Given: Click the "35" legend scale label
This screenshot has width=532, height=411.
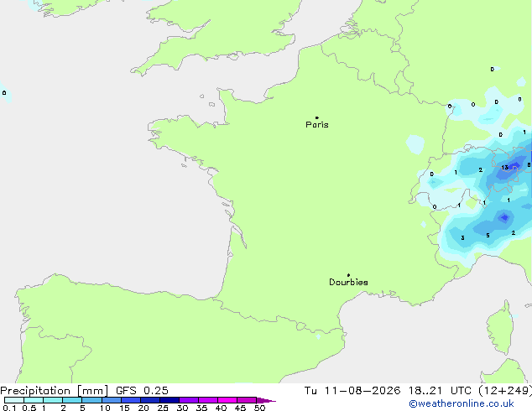Looking at the screenshot, I should (x=201, y=408).
